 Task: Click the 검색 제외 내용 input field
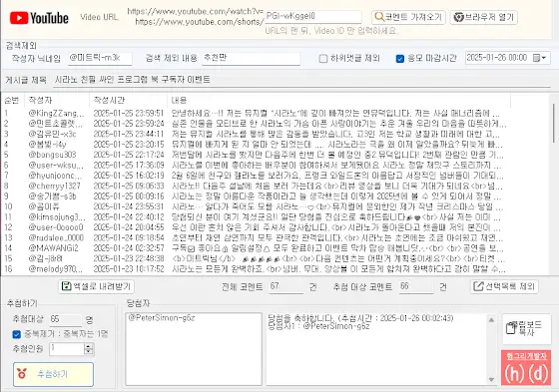pos(251,58)
